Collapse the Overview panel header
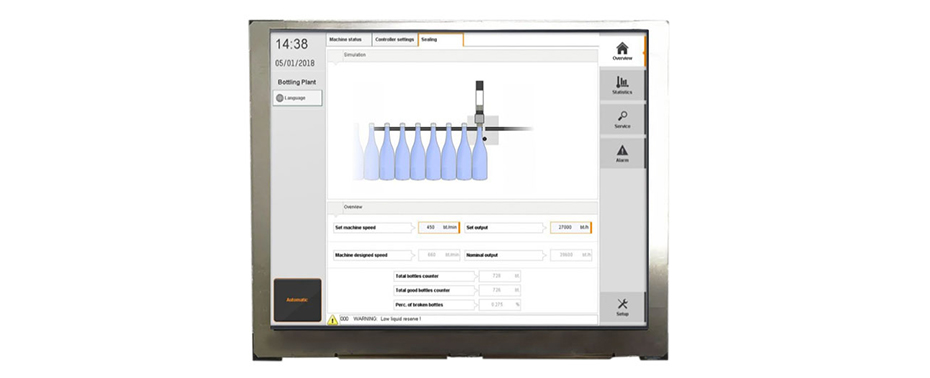930x378 pixels. pyautogui.click(x=462, y=207)
